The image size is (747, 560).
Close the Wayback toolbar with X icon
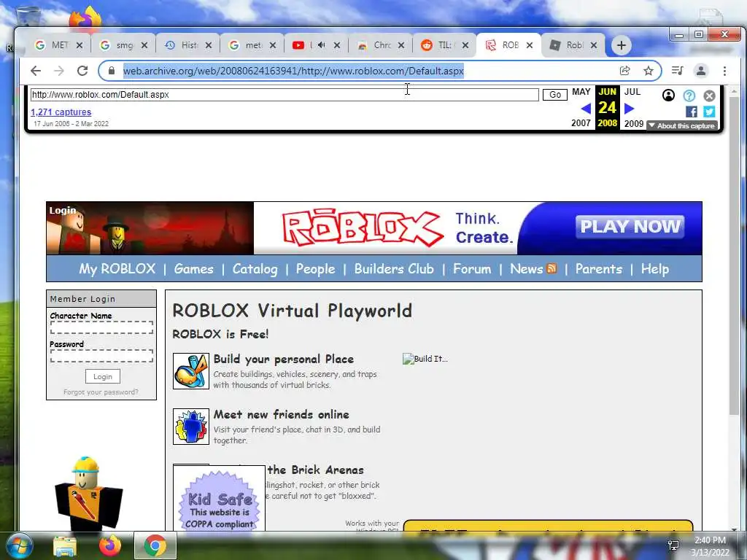pos(709,96)
